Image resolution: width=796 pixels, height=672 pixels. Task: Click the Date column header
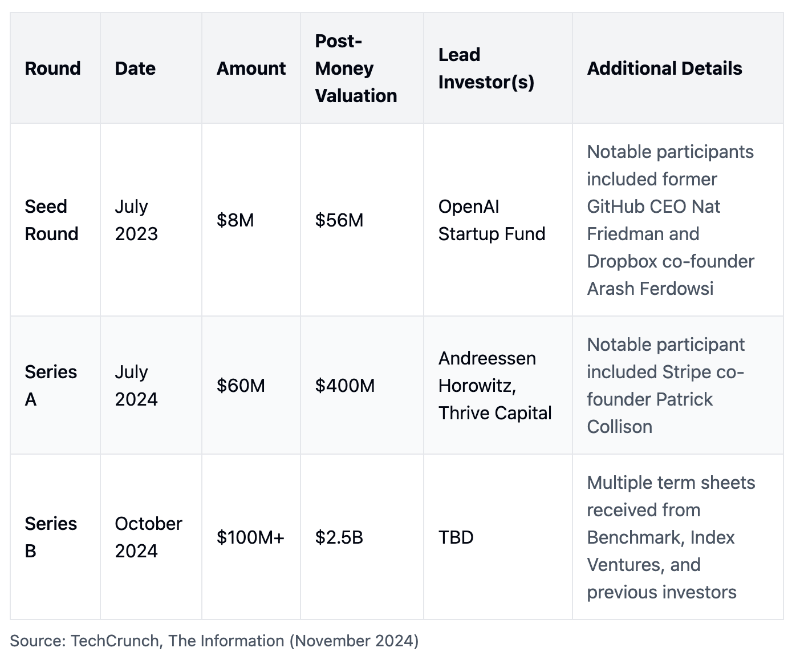click(x=135, y=68)
